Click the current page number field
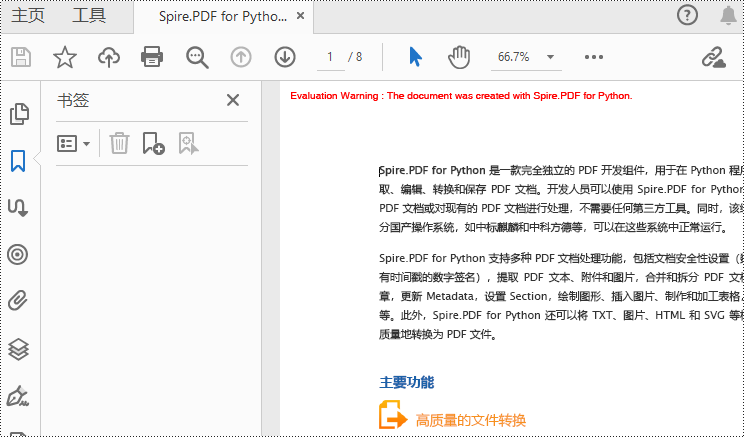This screenshot has width=744, height=437. coord(330,57)
